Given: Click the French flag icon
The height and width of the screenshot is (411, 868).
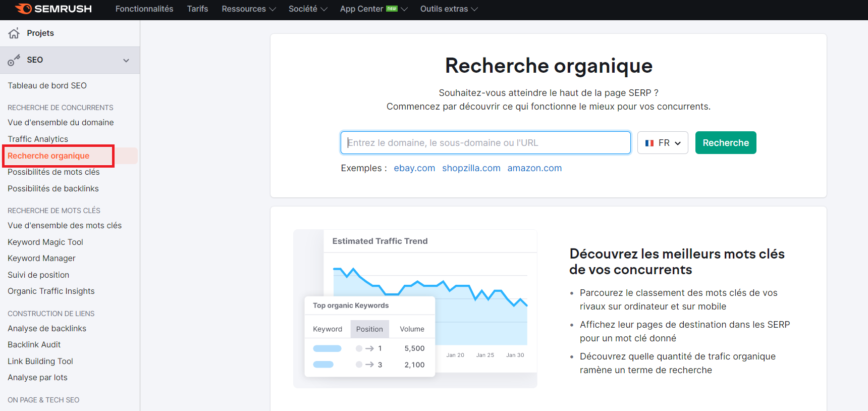Looking at the screenshot, I should click(649, 143).
